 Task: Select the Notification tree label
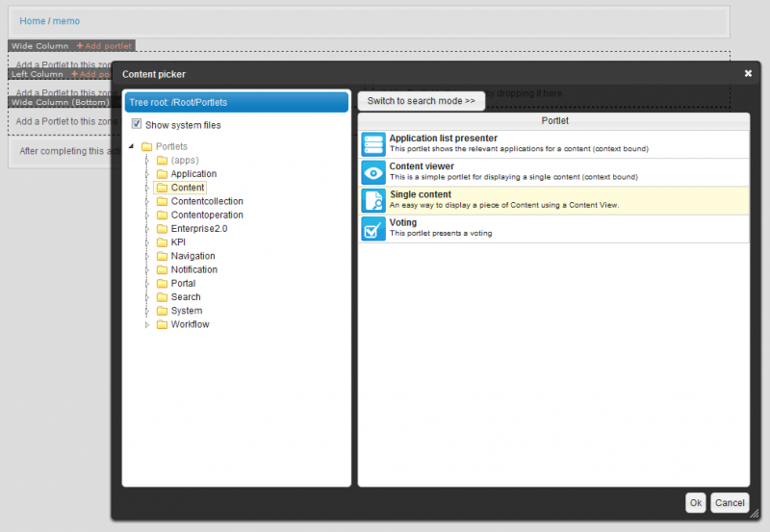[x=194, y=270]
